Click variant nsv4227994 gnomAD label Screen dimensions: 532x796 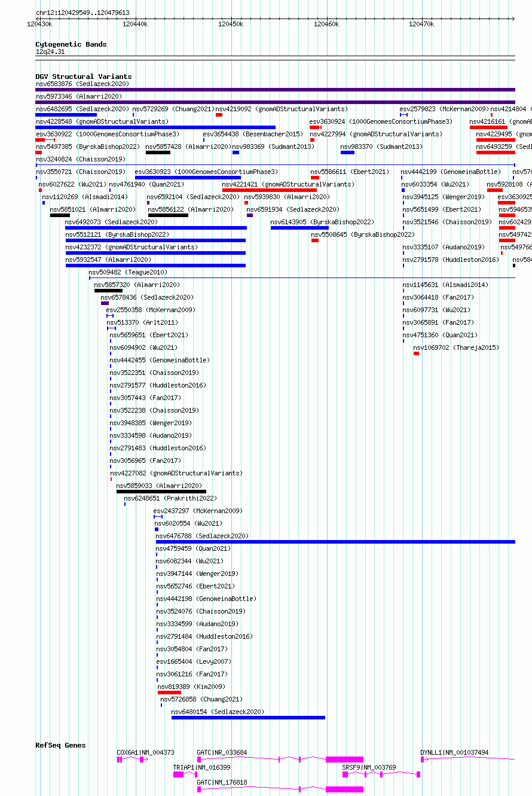pos(376,134)
